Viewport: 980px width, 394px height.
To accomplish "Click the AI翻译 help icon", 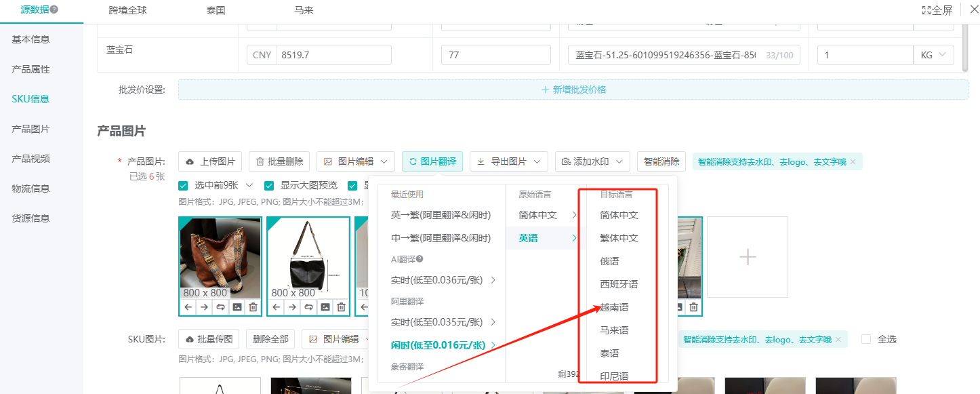I will click(x=420, y=259).
